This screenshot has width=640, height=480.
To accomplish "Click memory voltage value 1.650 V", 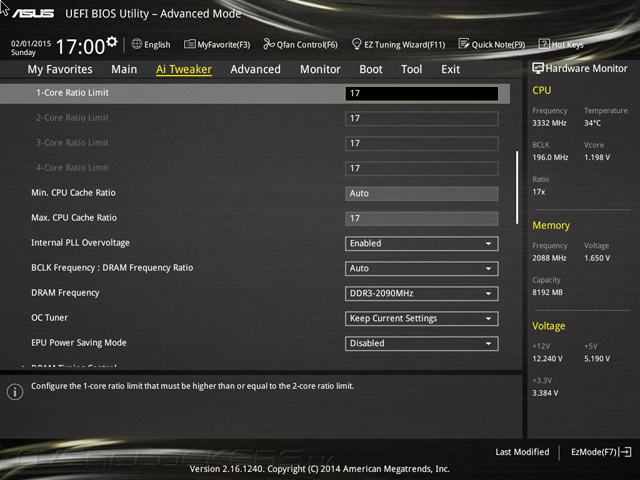I will (x=597, y=258).
